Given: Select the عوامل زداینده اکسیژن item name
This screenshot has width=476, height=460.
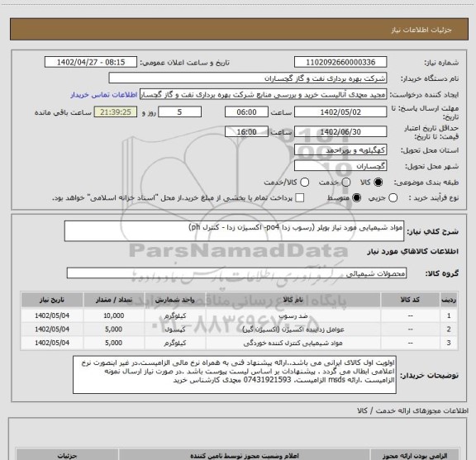Looking at the screenshot, I should [293, 330].
